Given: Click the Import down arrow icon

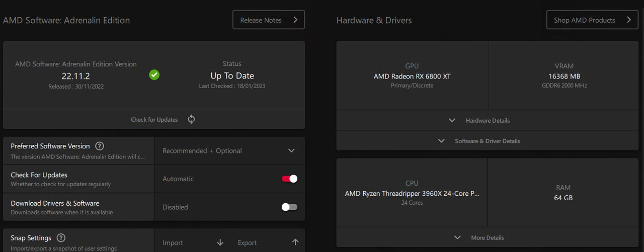Looking at the screenshot, I should coord(220,242).
